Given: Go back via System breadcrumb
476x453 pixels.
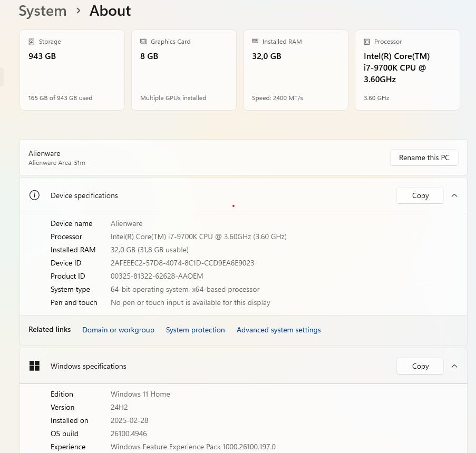Looking at the screenshot, I should coord(43,11).
